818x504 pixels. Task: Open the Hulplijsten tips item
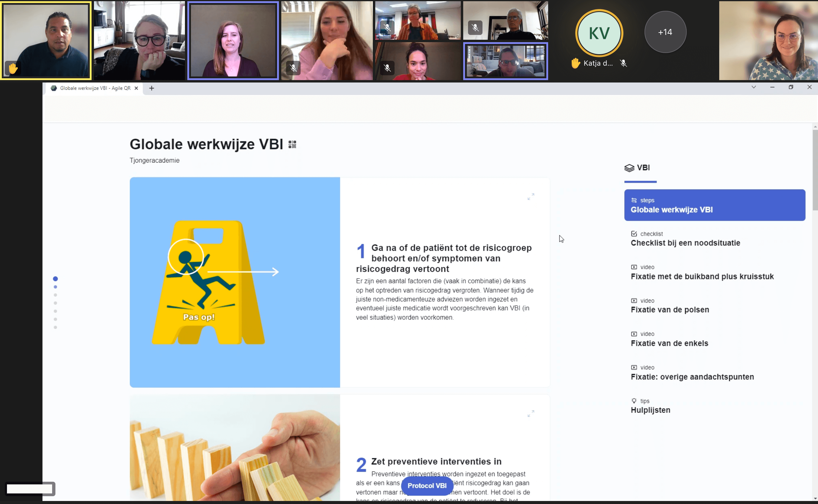[650, 410]
